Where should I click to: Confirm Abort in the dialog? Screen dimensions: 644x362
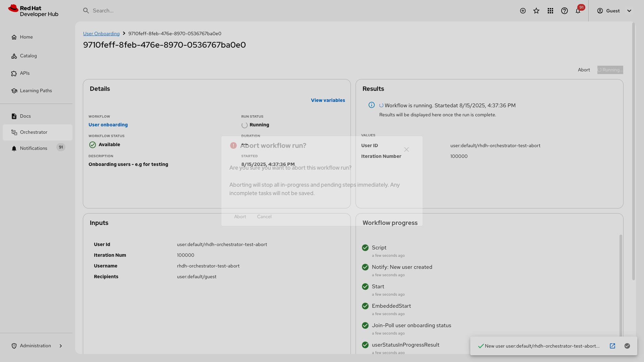pos(240,217)
